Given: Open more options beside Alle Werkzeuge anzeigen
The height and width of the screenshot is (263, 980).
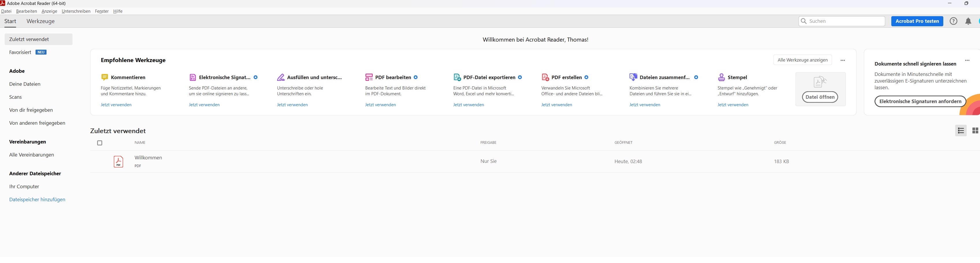Looking at the screenshot, I should (x=843, y=60).
